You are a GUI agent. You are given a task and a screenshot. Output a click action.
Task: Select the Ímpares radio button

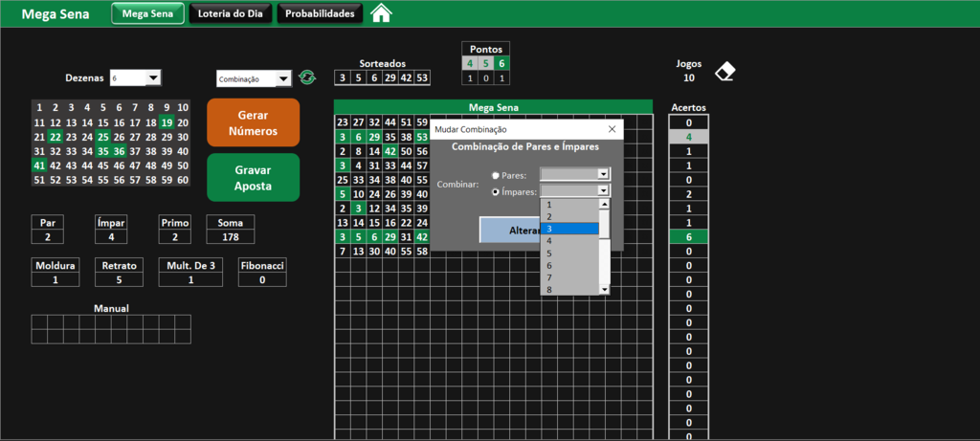(496, 192)
